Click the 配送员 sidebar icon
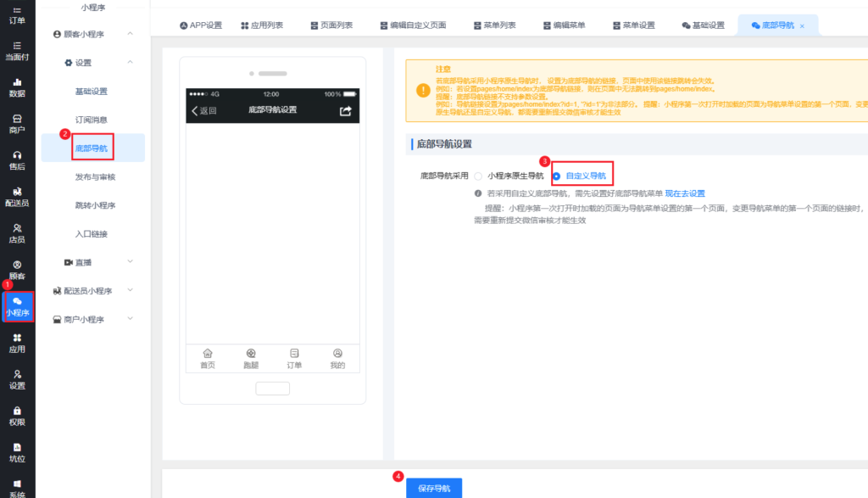868x498 pixels. (17, 197)
